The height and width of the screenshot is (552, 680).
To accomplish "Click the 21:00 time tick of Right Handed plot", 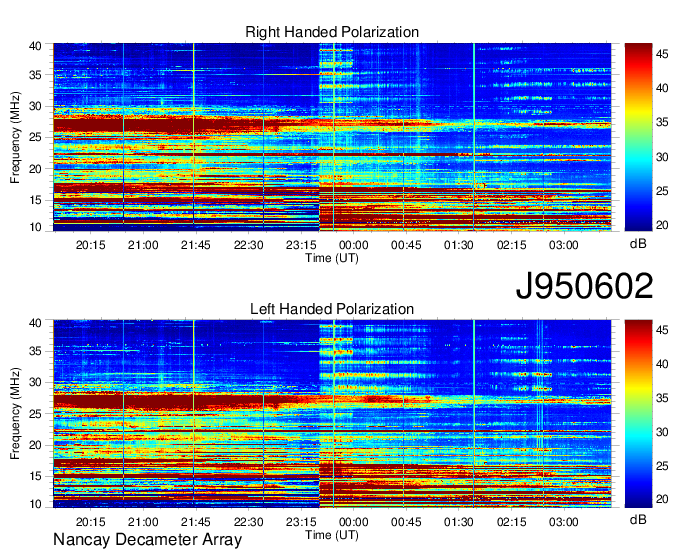I will [143, 245].
